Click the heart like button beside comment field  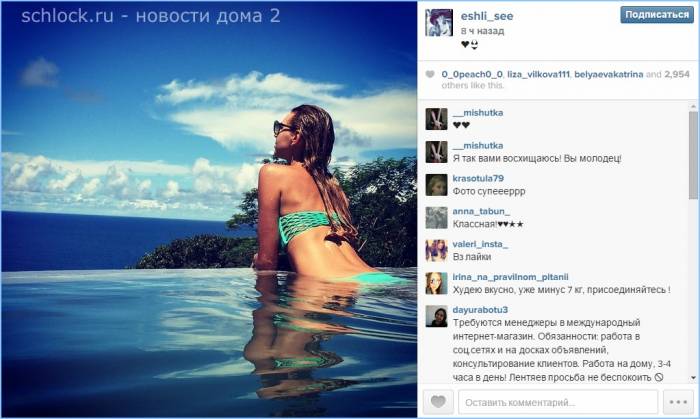(x=438, y=402)
